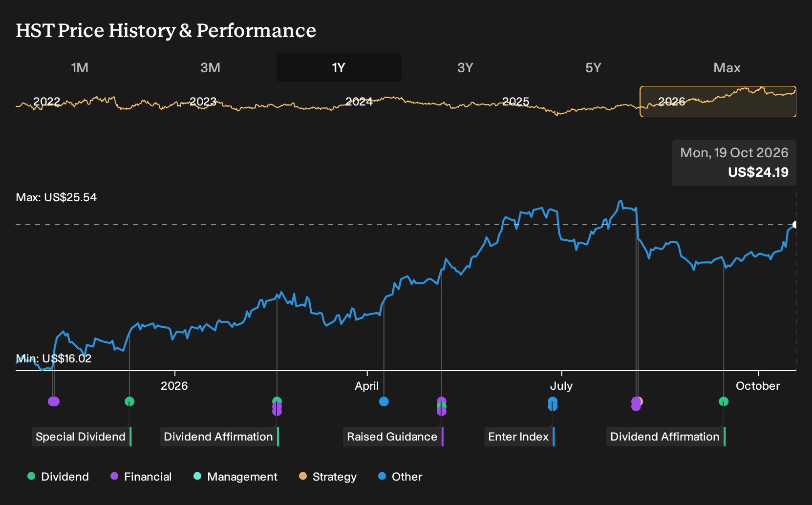Click lone blue marker just after April
Image resolution: width=812 pixels, height=505 pixels.
[x=384, y=401]
